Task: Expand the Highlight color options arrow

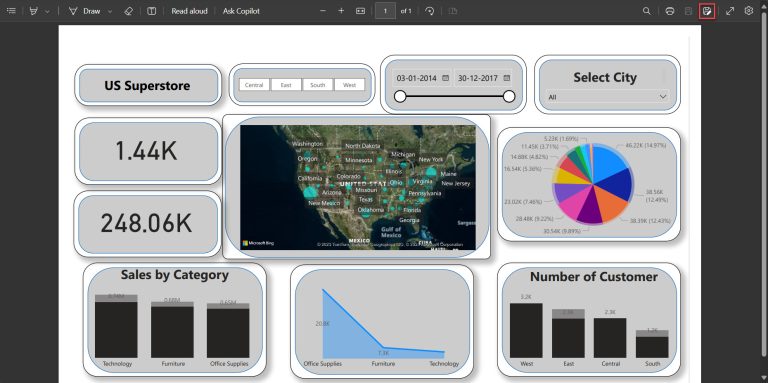Action: (47, 11)
